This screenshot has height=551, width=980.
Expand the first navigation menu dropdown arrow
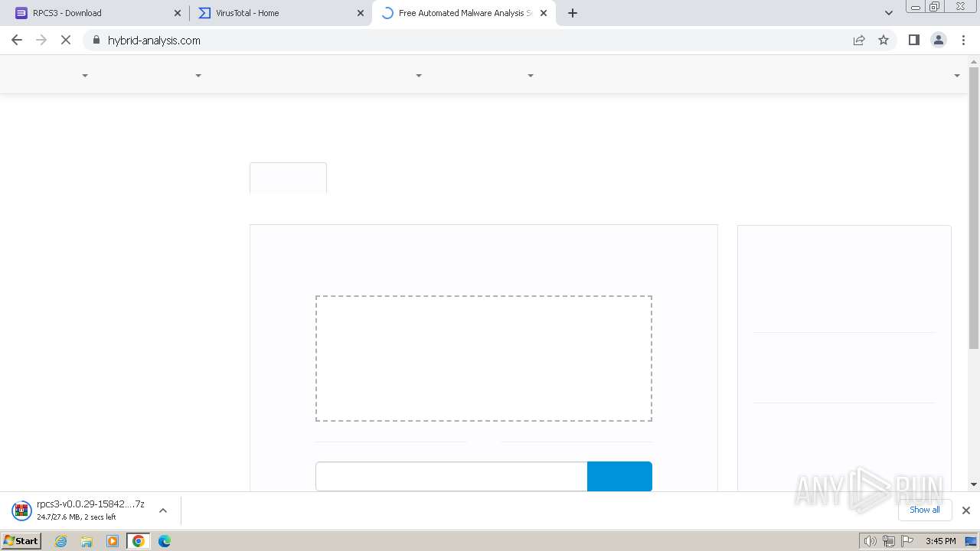pyautogui.click(x=85, y=76)
